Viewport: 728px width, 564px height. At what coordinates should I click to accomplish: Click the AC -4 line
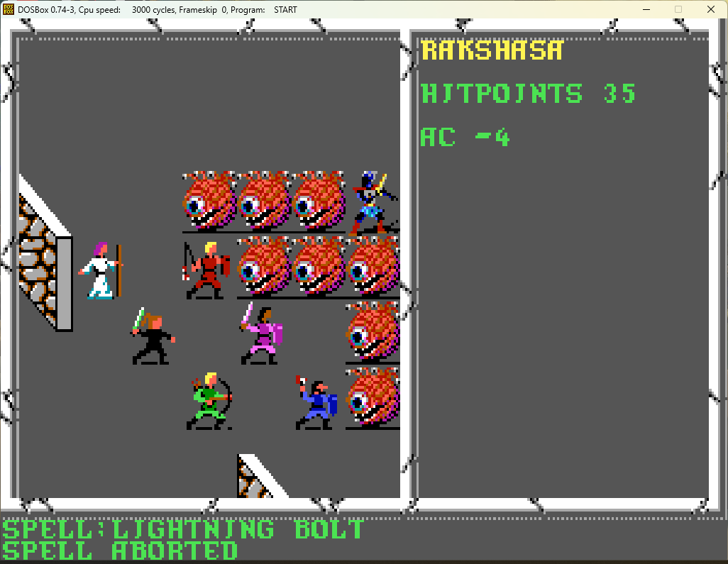(465, 138)
